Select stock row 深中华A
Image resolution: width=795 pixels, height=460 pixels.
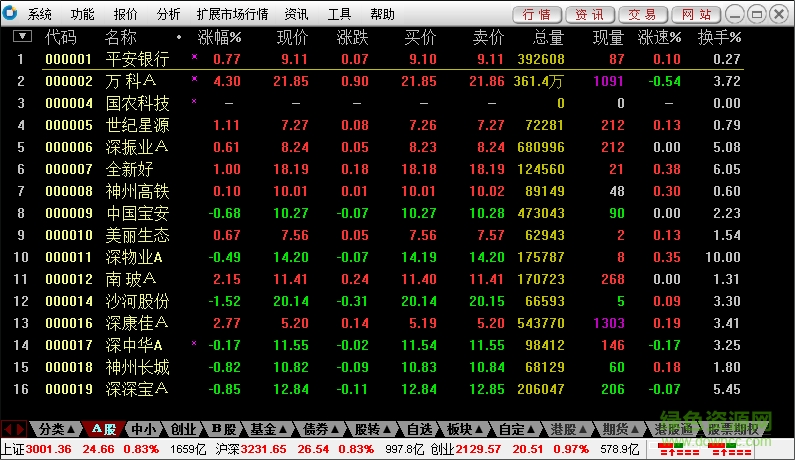tap(378, 345)
